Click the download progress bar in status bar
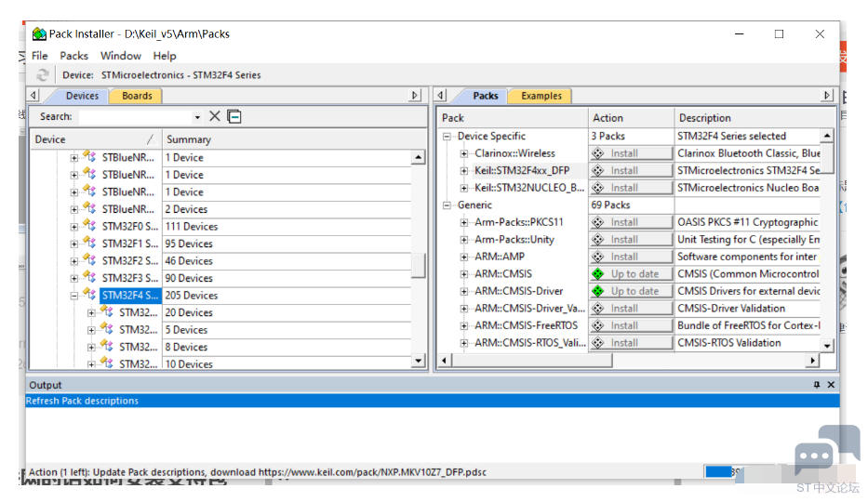The height and width of the screenshot is (502, 868). pyautogui.click(x=741, y=471)
